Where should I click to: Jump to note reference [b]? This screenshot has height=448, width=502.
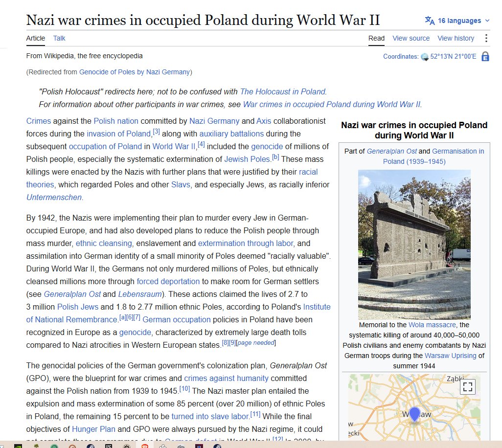pyautogui.click(x=275, y=157)
